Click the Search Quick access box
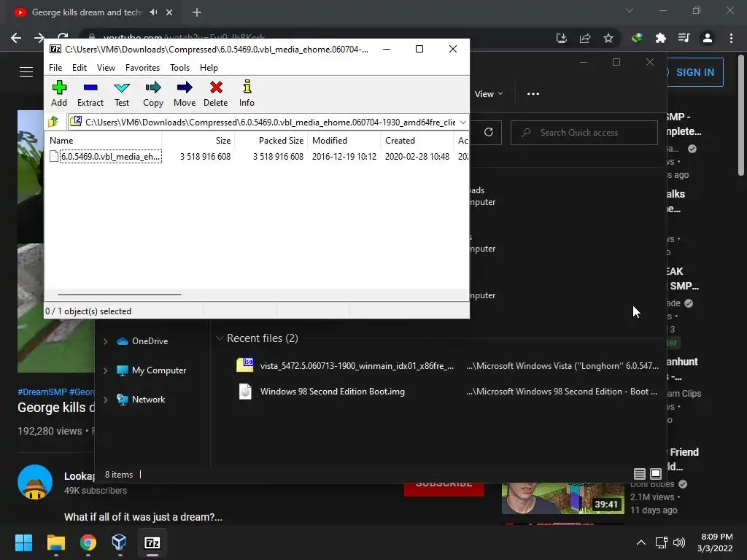This screenshot has height=560, width=747. click(584, 133)
